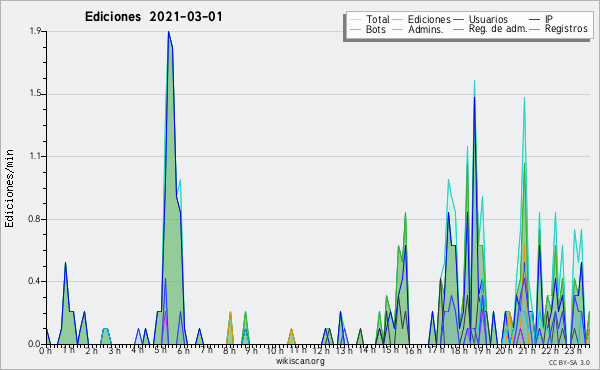Viewport: 600px width, 370px height.
Task: Click the '23 h' x-axis label
Action: coord(574,350)
